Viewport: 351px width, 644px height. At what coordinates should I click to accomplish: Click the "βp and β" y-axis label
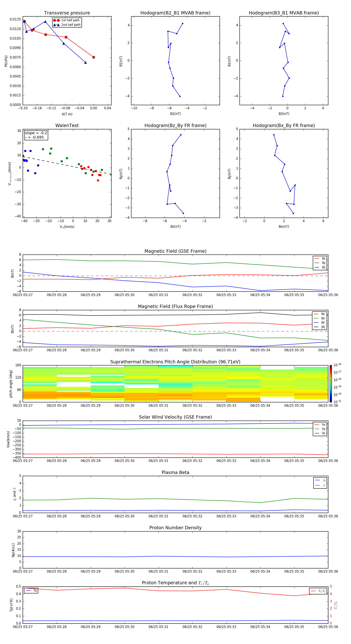click(x=14, y=495)
